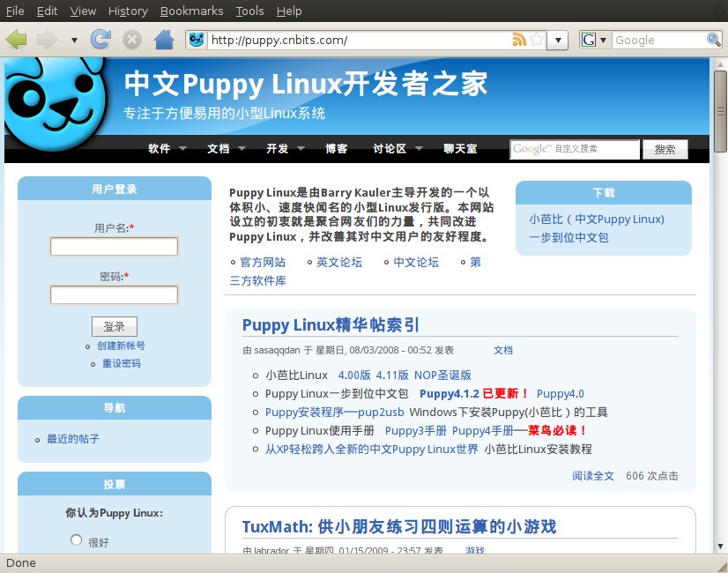Open the History menu
This screenshot has width=728, height=573.
point(128,11)
